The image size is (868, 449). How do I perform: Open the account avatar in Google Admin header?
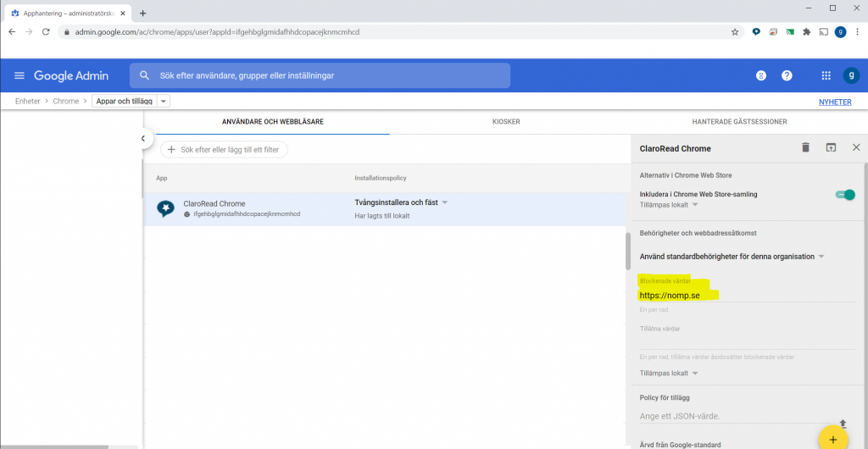pyautogui.click(x=851, y=75)
